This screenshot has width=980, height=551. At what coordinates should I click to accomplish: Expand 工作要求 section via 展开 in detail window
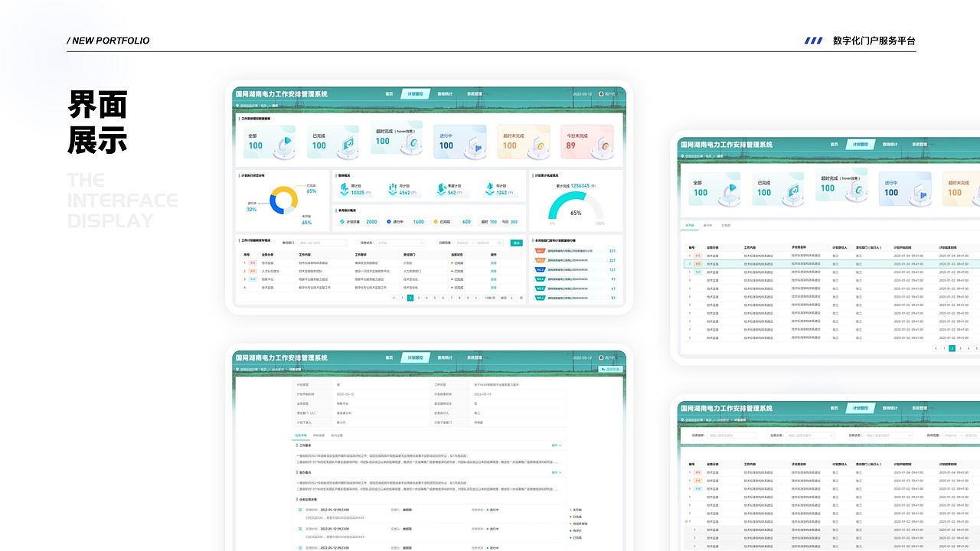(557, 445)
